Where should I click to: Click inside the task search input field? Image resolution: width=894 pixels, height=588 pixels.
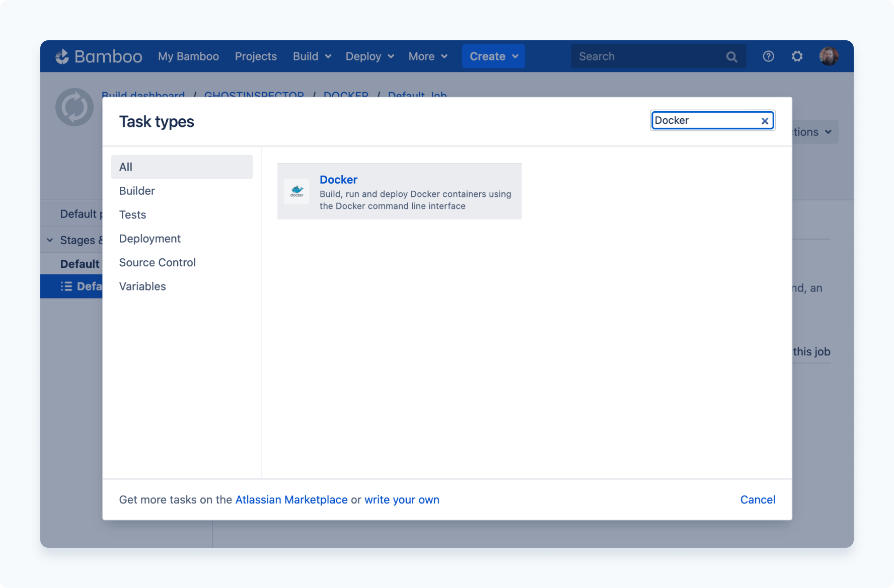tap(705, 120)
